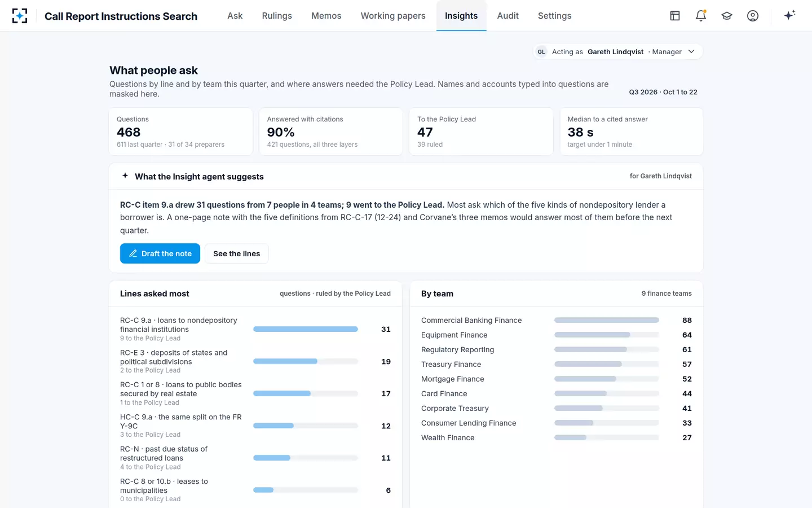Click the GL avatar badge
The image size is (812, 508).
[x=541, y=52]
